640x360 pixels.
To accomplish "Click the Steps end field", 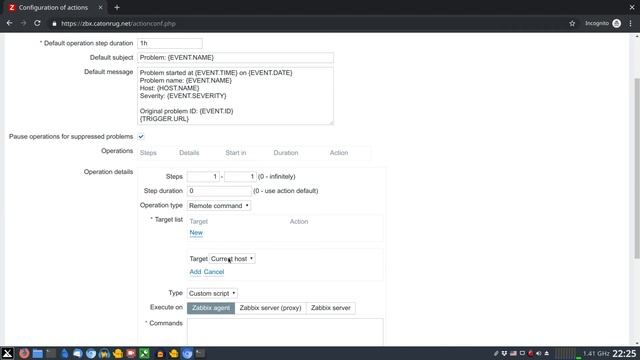I will pyautogui.click(x=240, y=177).
